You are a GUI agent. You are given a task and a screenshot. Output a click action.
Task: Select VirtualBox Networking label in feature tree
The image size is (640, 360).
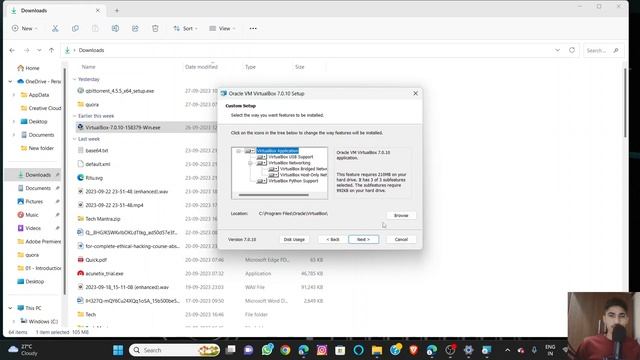[289, 163]
